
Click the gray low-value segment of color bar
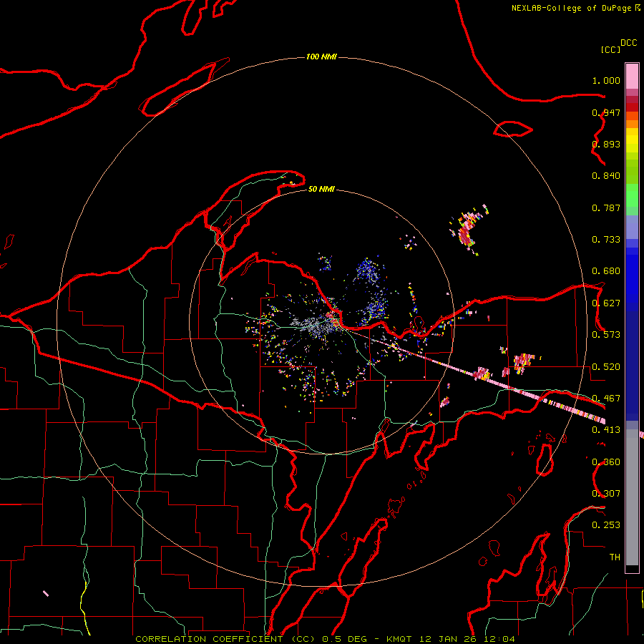(x=632, y=497)
